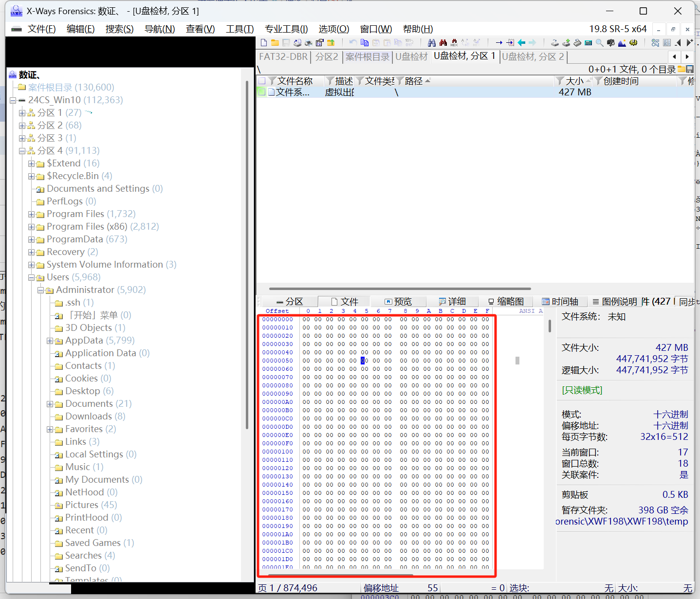Click the Find Hex Values binoculars icon

point(454,43)
